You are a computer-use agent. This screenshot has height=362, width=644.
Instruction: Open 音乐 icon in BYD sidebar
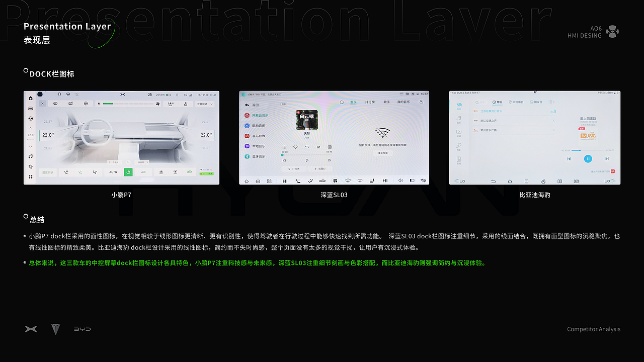[x=459, y=120]
